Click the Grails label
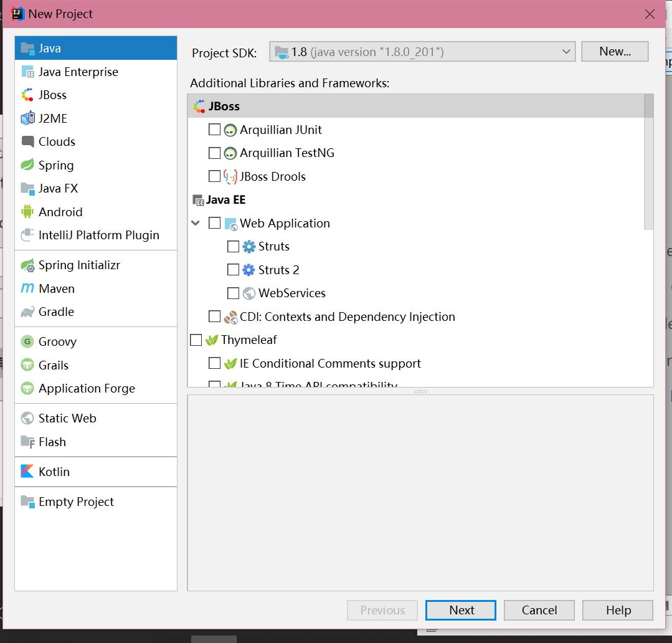Screen dimensions: 672x643 click(54, 365)
